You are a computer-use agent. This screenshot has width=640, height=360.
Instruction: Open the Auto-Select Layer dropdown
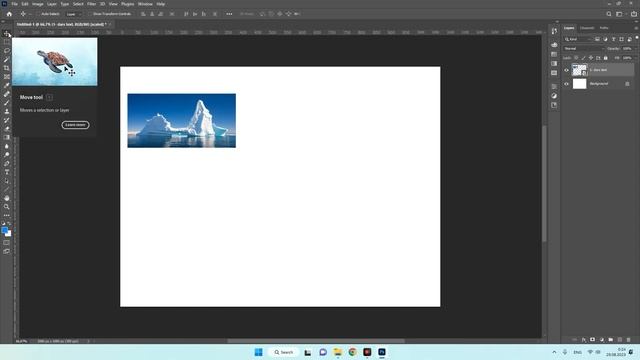click(73, 14)
